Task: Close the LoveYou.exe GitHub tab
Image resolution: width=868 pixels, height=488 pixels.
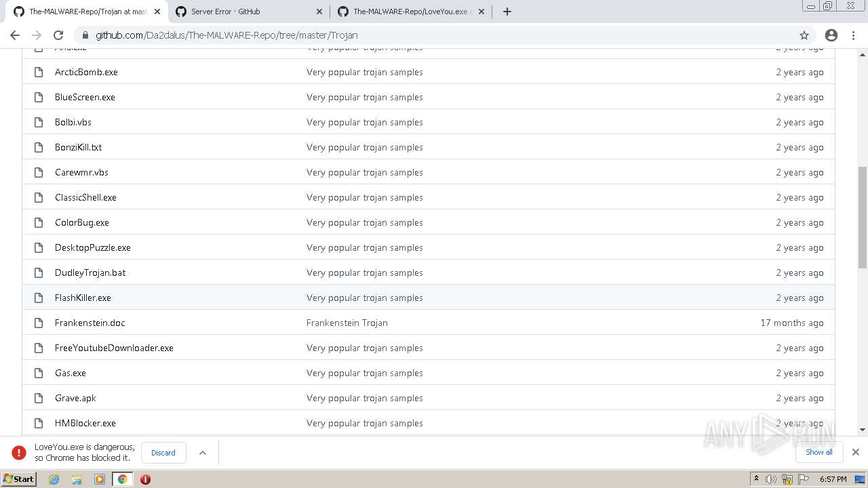Action: [481, 12]
